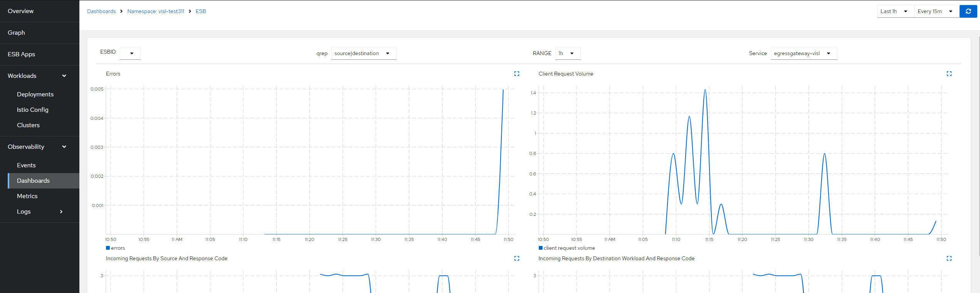Maximize Incoming Requests By Destination Workload chart

point(949,258)
